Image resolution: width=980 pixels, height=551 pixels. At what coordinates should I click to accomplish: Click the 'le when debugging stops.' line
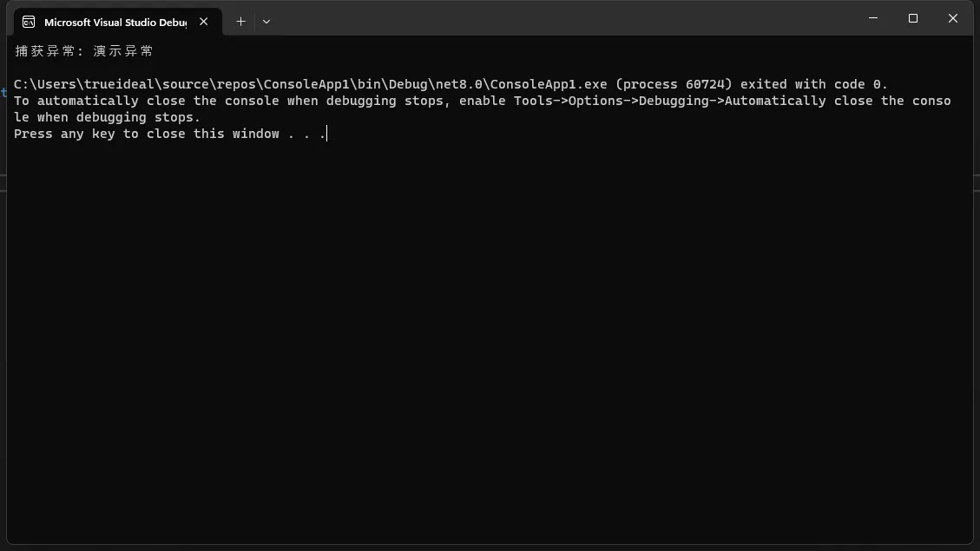[107, 117]
